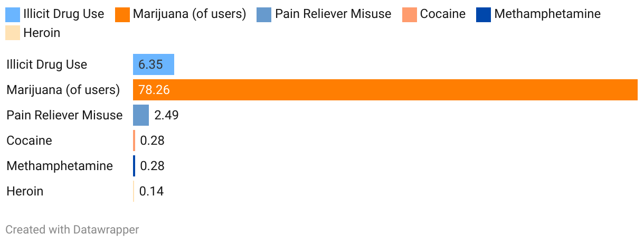Click the Heroin legend color swatch
644x243 pixels.
13,33
